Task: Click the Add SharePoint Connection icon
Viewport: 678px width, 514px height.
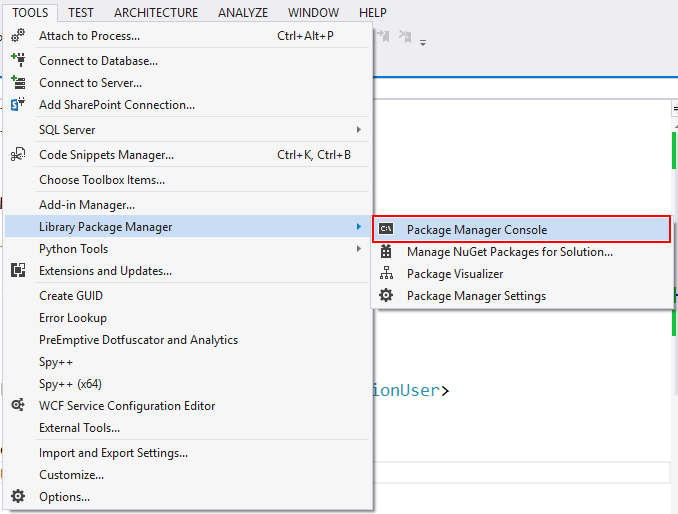Action: [18, 104]
